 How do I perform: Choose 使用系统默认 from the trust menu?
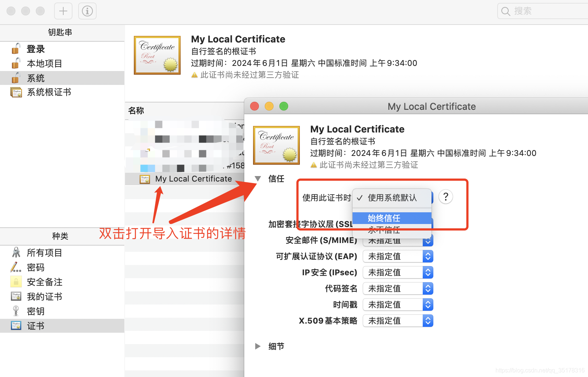click(392, 198)
